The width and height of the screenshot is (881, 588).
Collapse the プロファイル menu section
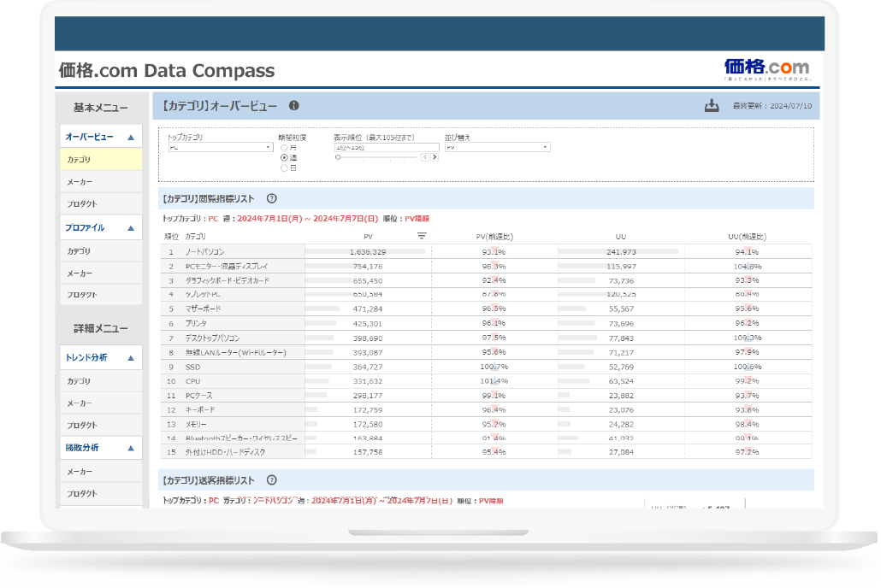click(x=130, y=228)
